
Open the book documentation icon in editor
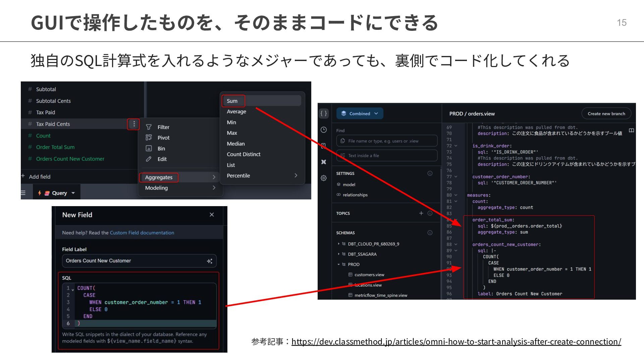coord(631,130)
